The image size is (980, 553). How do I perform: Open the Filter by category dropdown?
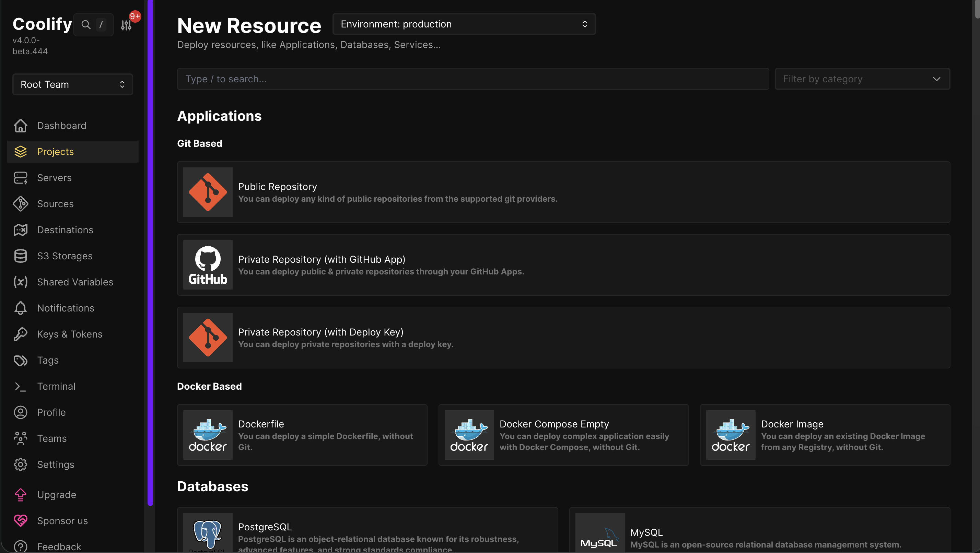(x=862, y=79)
